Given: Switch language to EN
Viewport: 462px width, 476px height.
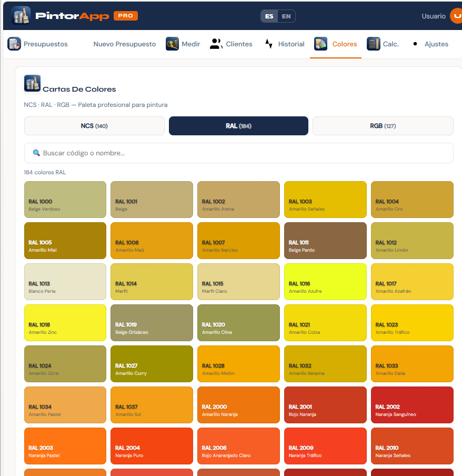Looking at the screenshot, I should tap(286, 16).
